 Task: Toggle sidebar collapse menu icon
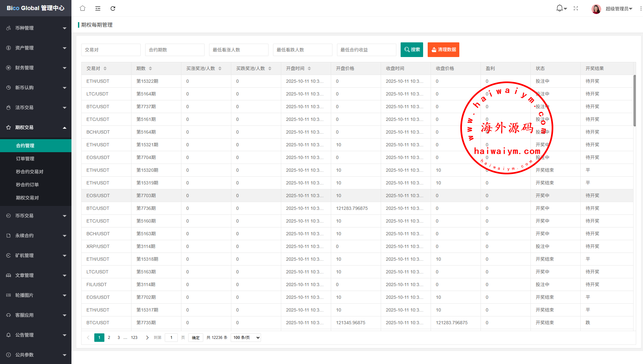[x=98, y=8]
